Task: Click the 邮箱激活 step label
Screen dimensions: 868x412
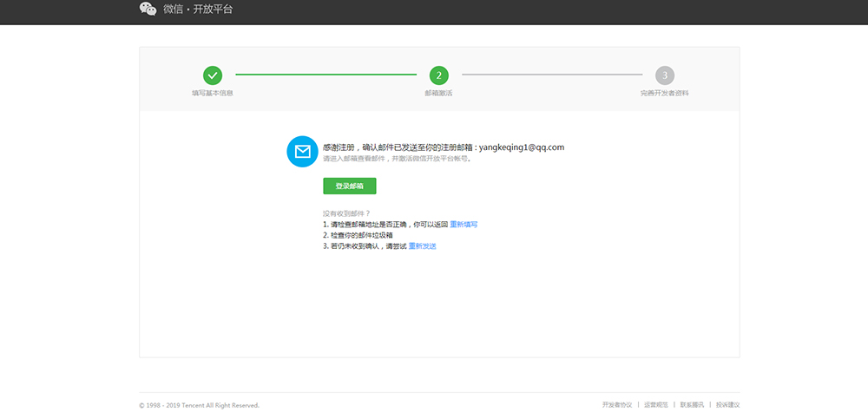Action: [x=438, y=93]
